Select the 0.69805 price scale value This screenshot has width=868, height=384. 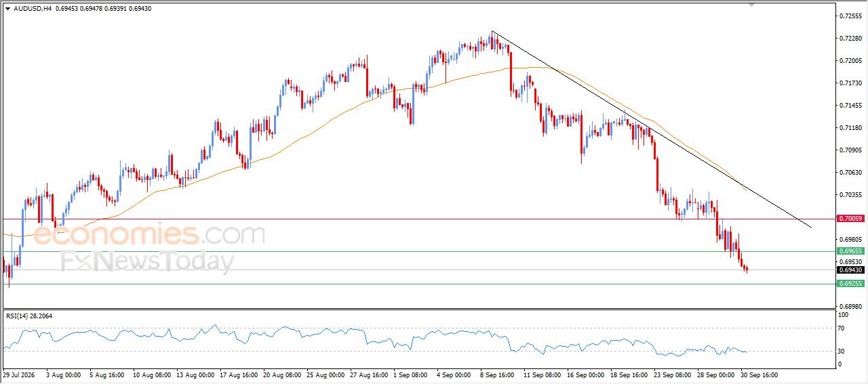click(850, 239)
